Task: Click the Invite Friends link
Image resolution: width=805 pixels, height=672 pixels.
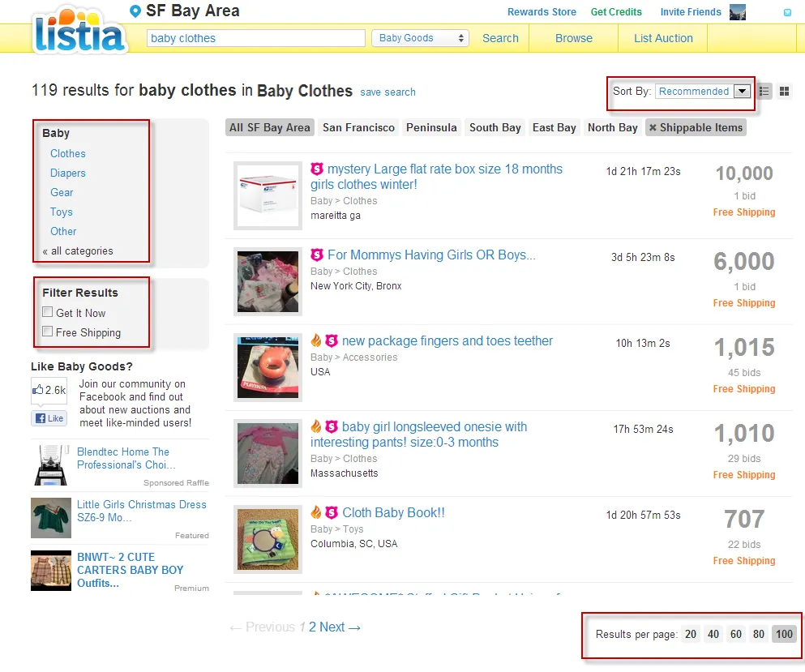Action: (x=691, y=12)
